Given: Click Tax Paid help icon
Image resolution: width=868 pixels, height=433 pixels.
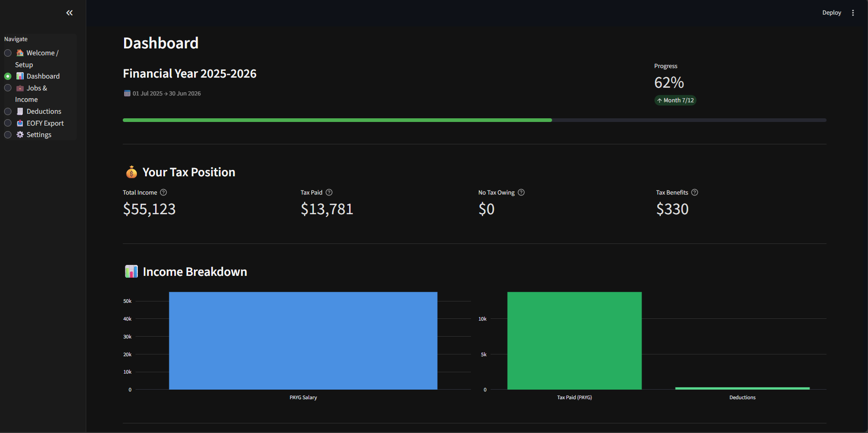Looking at the screenshot, I should point(329,192).
